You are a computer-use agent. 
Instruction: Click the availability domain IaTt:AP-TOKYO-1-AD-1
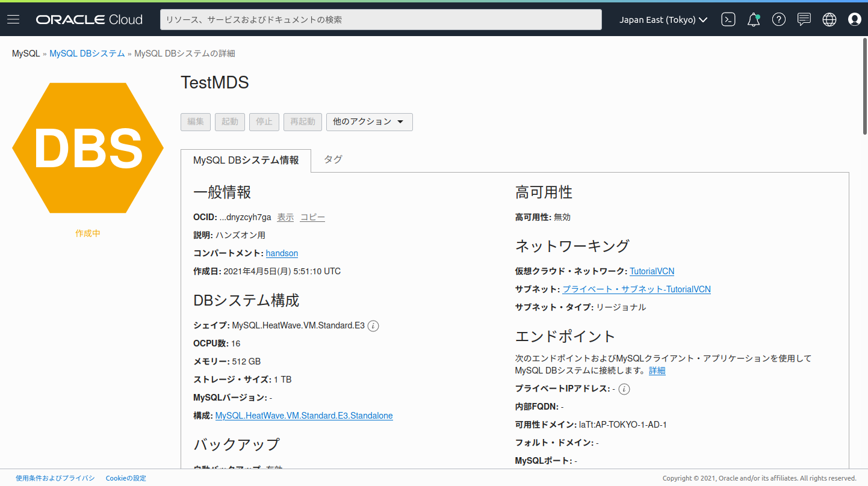point(623,425)
